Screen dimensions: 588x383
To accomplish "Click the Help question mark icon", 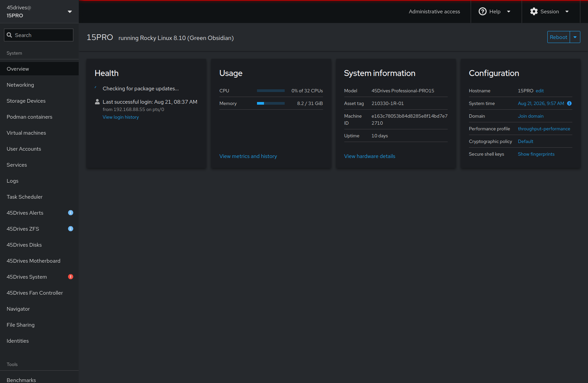I will (x=482, y=12).
